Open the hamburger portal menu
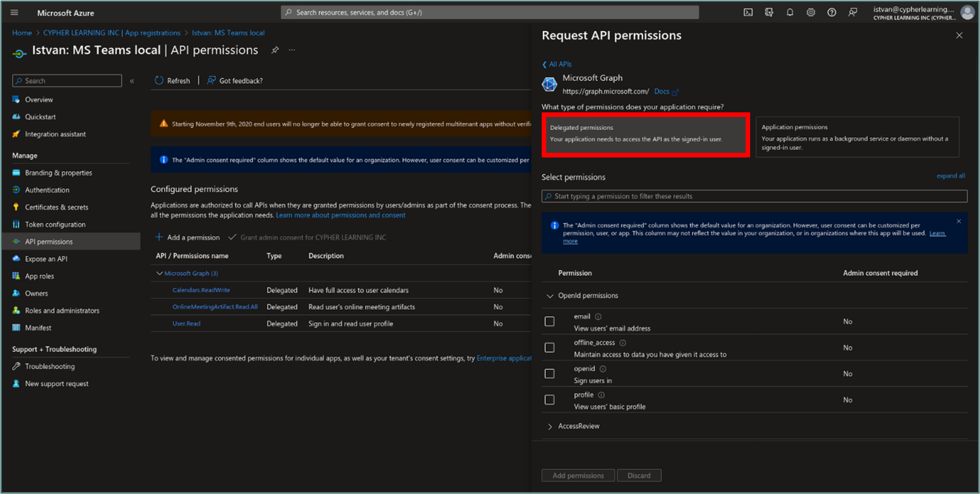This screenshot has width=980, height=494. point(15,13)
